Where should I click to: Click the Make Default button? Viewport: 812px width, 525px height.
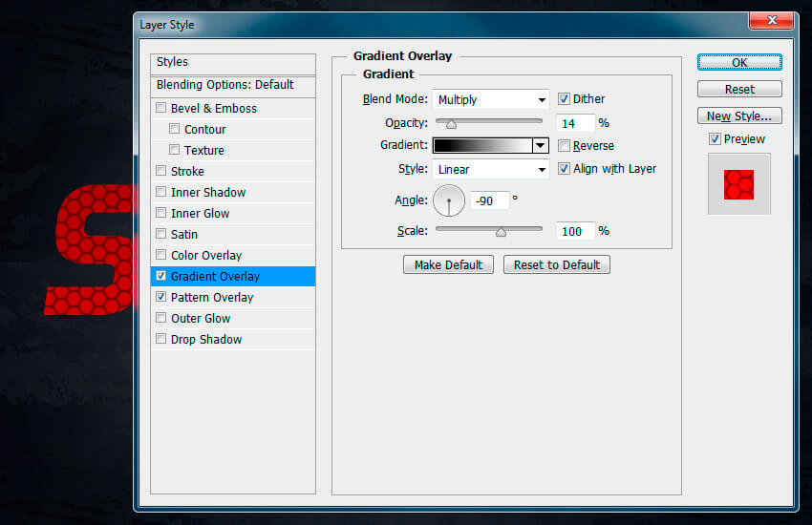click(x=449, y=265)
